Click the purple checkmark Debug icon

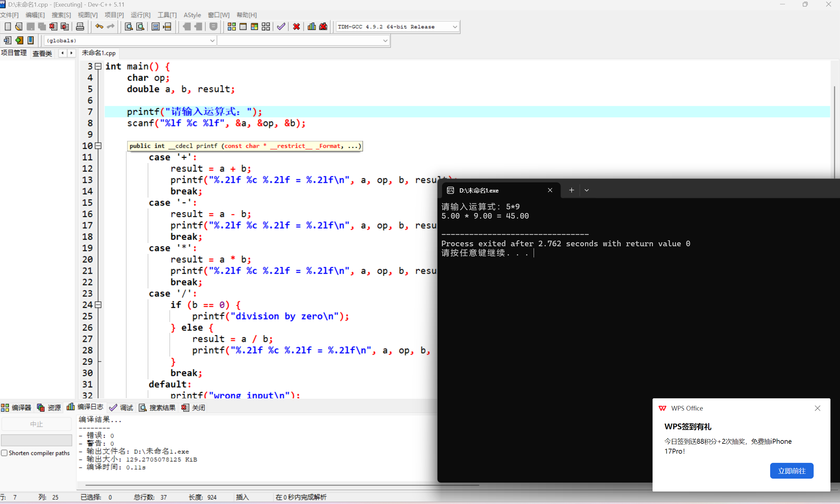click(281, 26)
